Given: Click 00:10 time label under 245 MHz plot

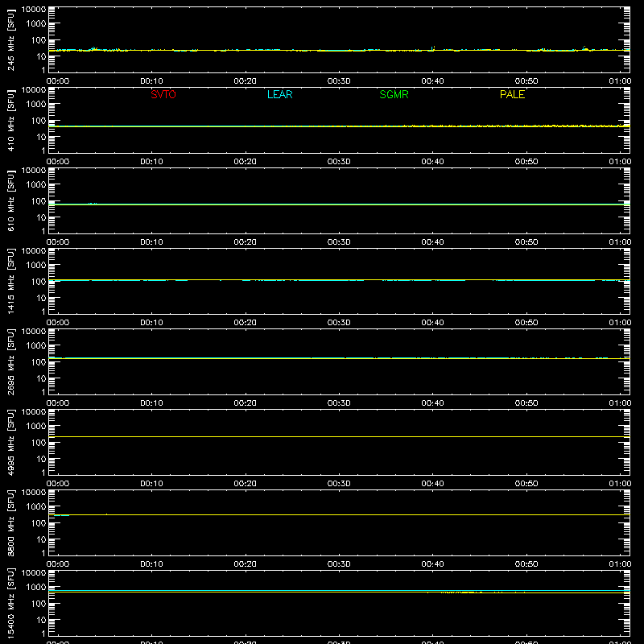Looking at the screenshot, I should click(151, 81).
